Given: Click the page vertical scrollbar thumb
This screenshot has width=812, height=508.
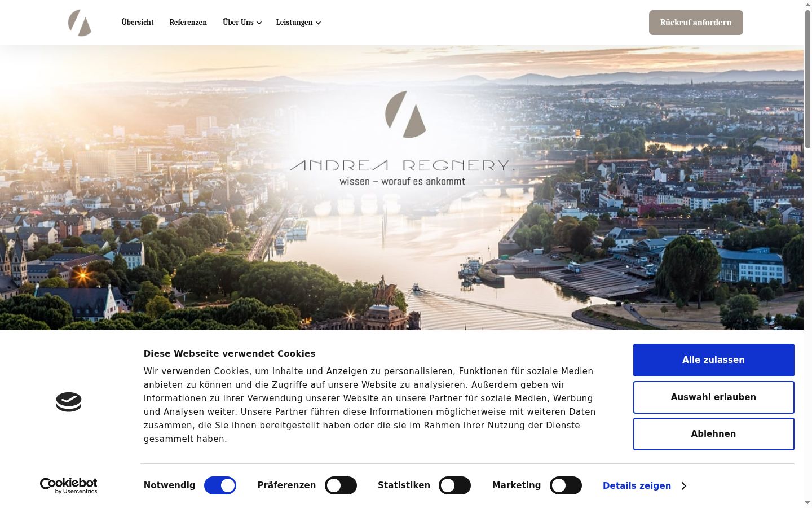Looking at the screenshot, I should [807, 79].
